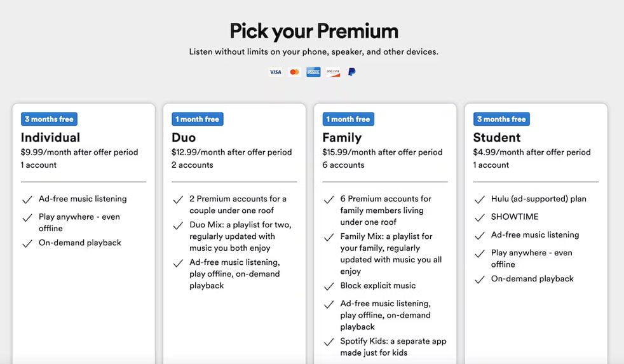Viewport: 624px width, 364px height.
Task: Click the American Express card icon
Action: [313, 72]
